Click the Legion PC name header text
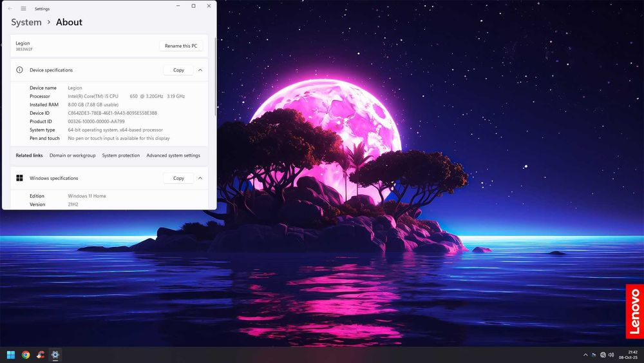This screenshot has width=644, height=363. [23, 43]
